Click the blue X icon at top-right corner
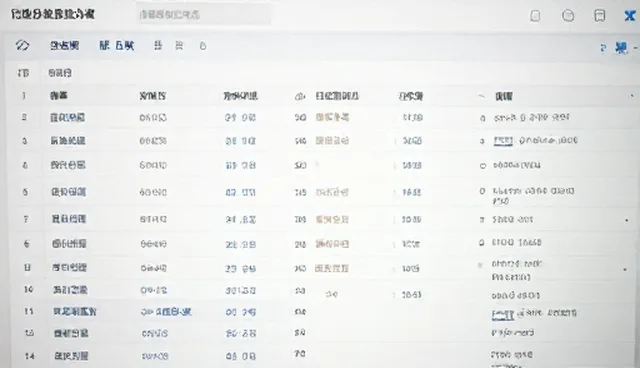This screenshot has width=640, height=368. 630,16
